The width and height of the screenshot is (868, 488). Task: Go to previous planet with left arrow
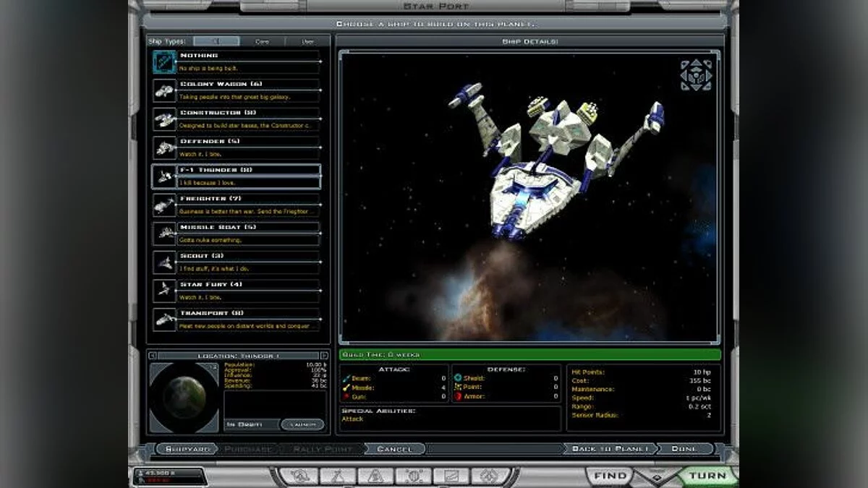pos(153,356)
